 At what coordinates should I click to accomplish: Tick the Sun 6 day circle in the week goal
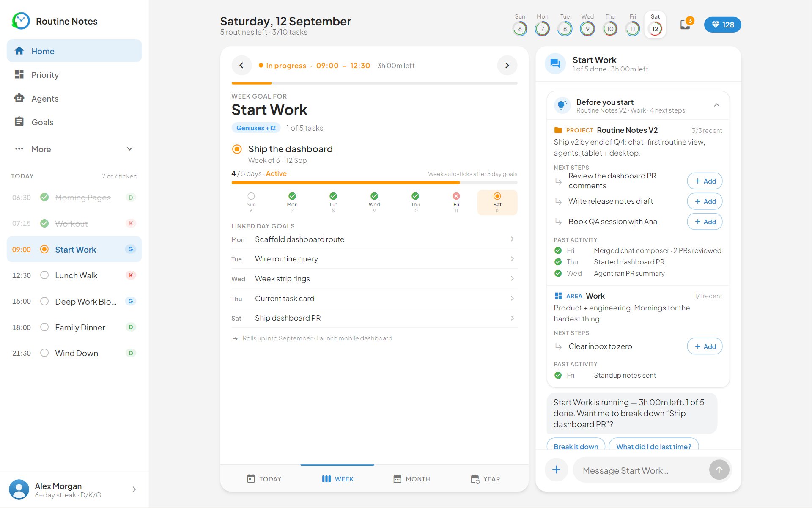pos(251,196)
